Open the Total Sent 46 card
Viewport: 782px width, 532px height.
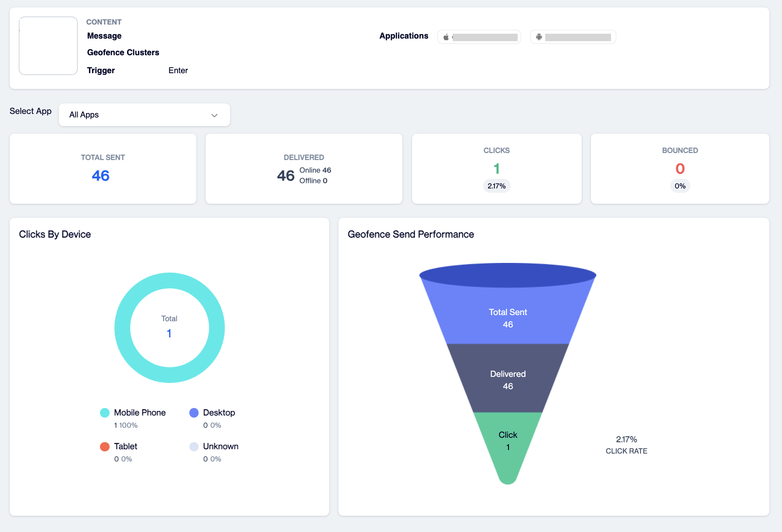click(x=103, y=169)
